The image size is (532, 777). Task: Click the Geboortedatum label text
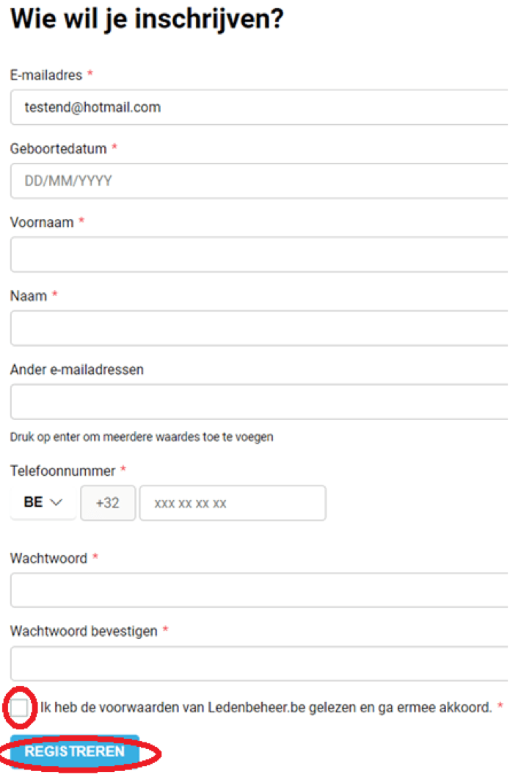click(x=59, y=148)
